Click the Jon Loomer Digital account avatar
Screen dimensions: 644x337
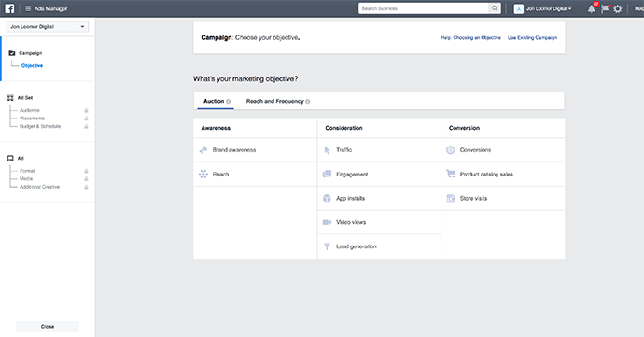(518, 8)
